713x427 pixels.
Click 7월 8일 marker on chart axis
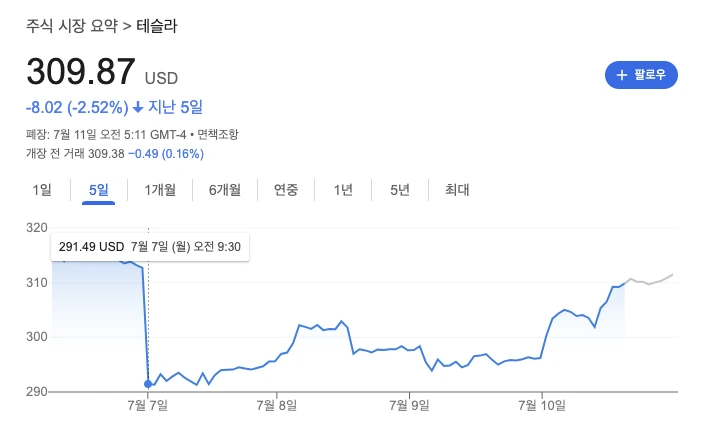point(277,405)
